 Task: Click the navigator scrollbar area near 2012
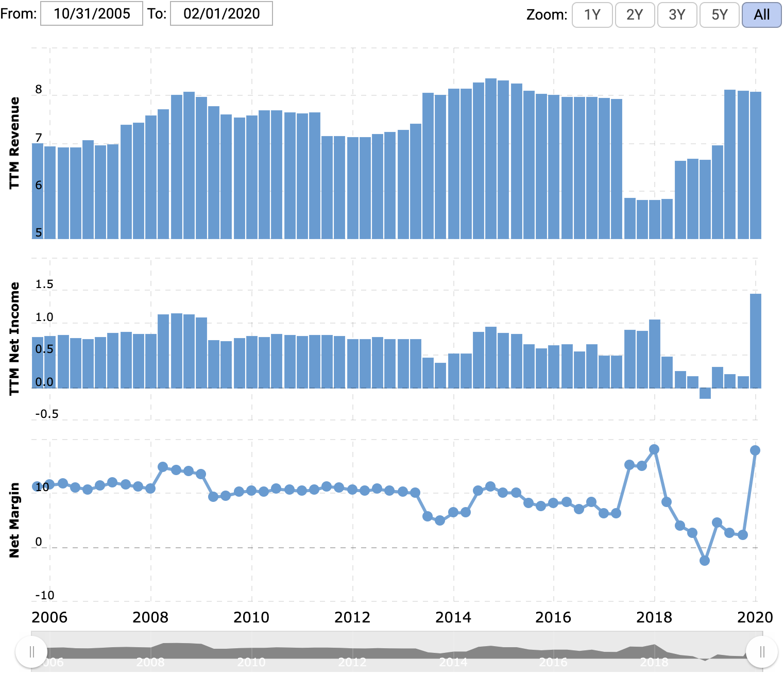[x=352, y=652]
